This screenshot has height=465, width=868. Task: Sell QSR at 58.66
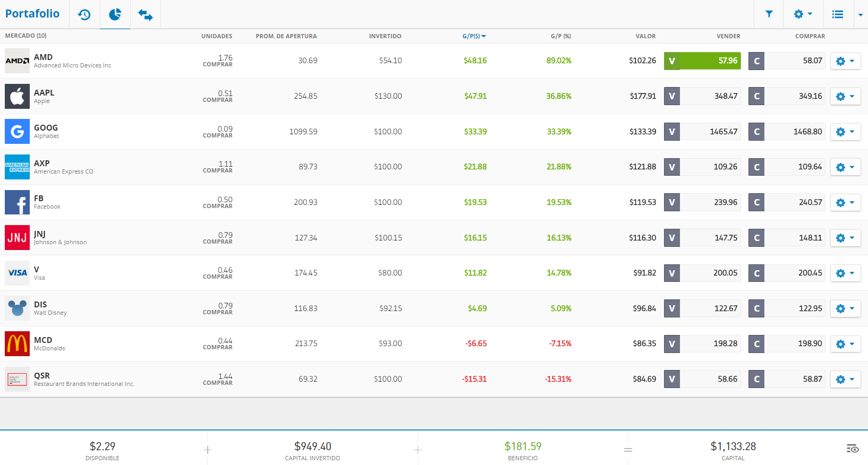[x=702, y=379]
